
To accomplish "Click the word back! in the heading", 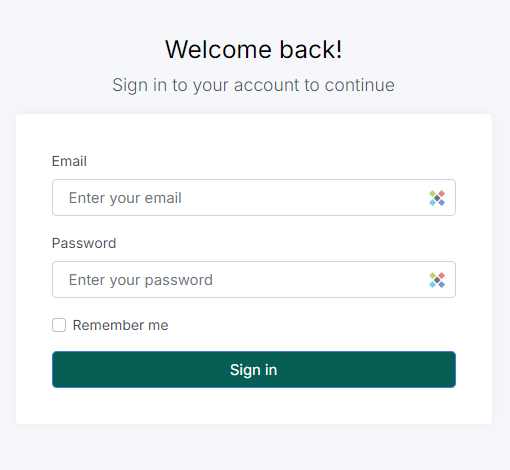I will [311, 50].
